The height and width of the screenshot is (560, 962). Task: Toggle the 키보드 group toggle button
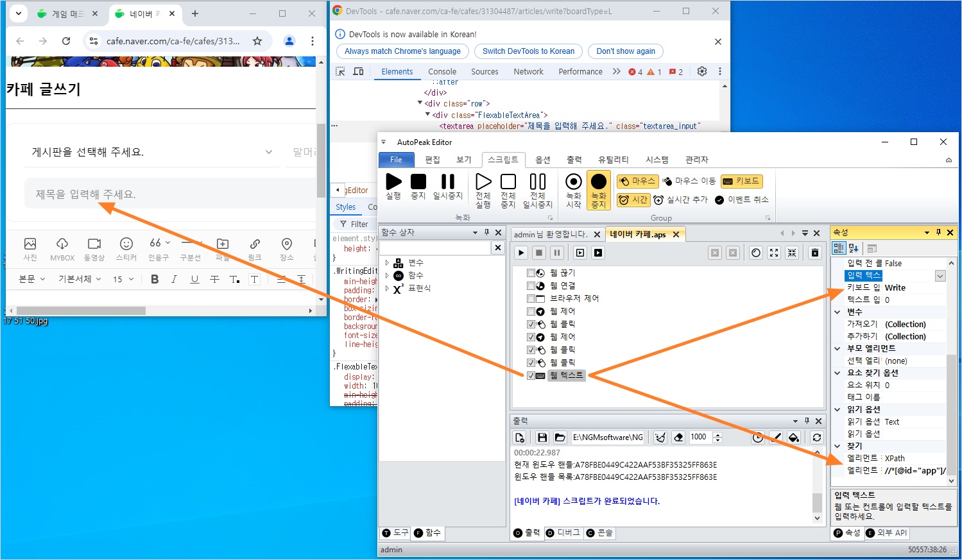[741, 181]
